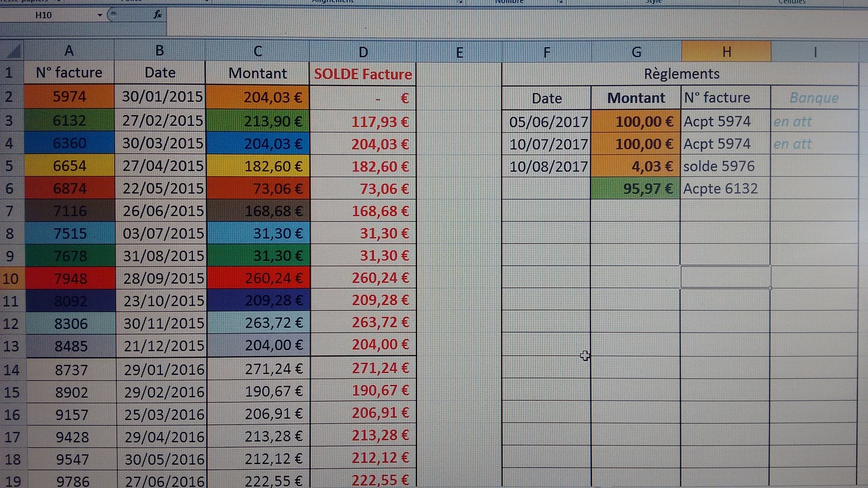Select red invoice cell 7948
The width and height of the screenshot is (868, 488).
click(69, 278)
